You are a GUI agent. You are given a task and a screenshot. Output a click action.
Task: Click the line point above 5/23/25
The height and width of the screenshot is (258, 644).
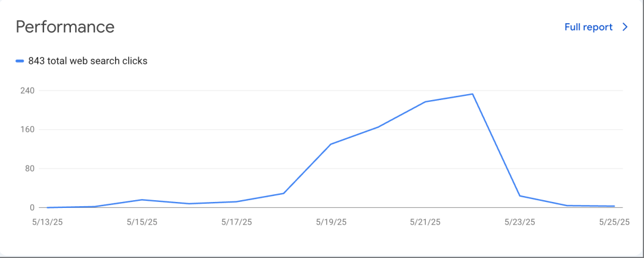[519, 195]
